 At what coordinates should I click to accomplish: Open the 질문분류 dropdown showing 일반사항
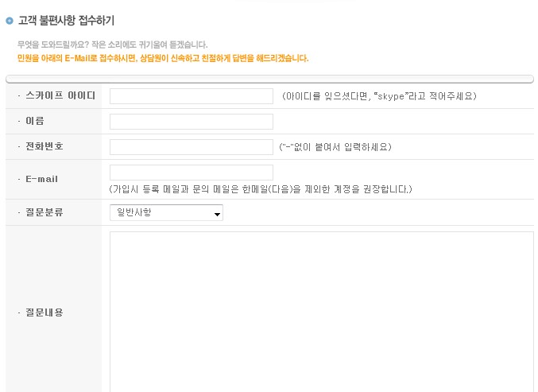pos(166,212)
